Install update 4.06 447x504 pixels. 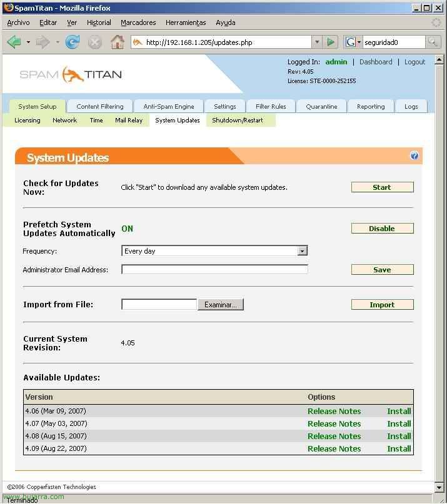pos(399,411)
